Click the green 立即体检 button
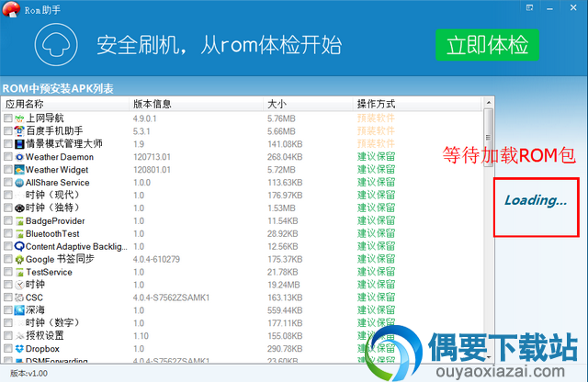 [x=487, y=45]
